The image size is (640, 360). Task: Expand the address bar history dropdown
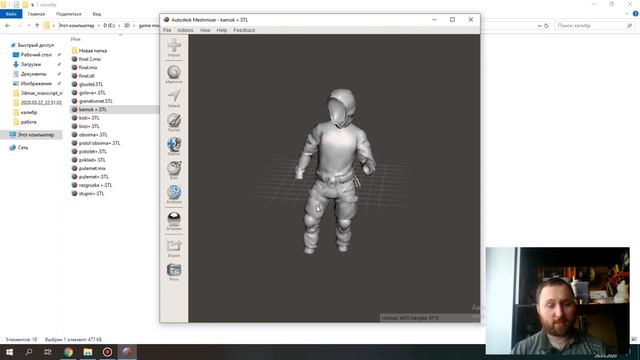pyautogui.click(x=539, y=26)
